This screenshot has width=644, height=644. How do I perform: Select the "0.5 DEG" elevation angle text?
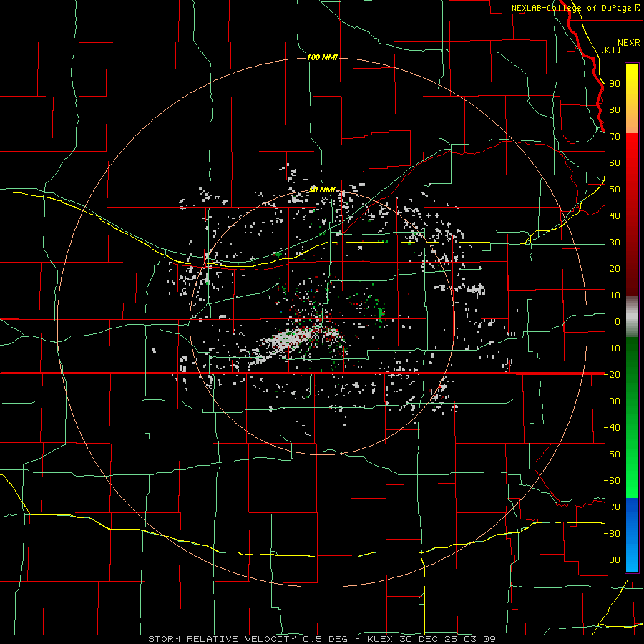click(326, 639)
